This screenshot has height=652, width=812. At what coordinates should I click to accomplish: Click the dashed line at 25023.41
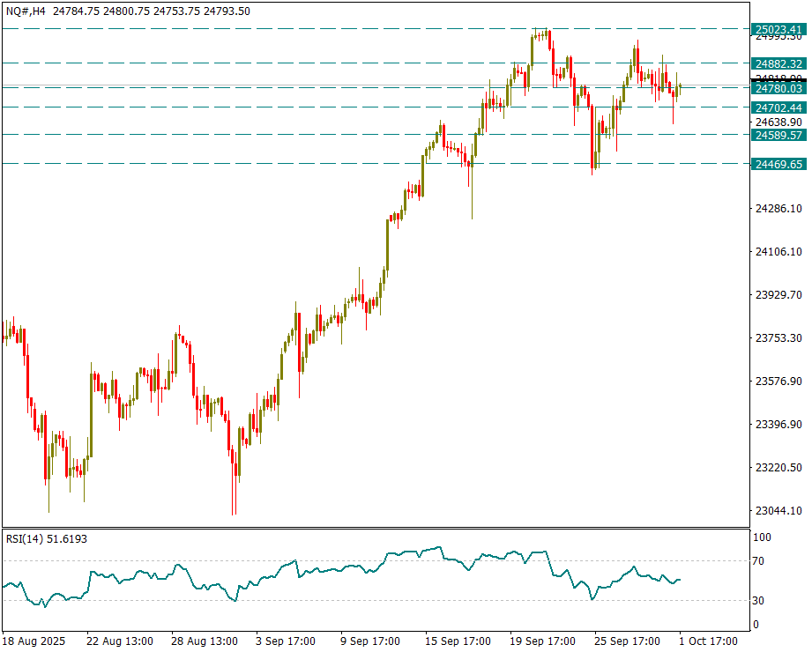264,29
